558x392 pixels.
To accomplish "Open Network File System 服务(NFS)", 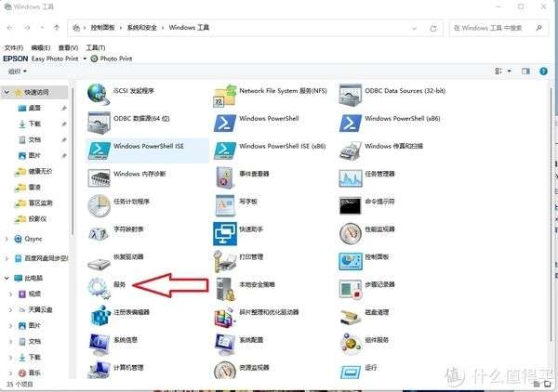I will pyautogui.click(x=271, y=96).
